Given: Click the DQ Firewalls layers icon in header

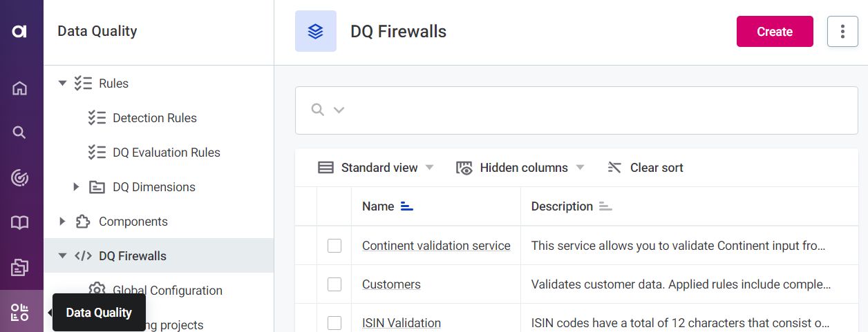Looking at the screenshot, I should 316,31.
